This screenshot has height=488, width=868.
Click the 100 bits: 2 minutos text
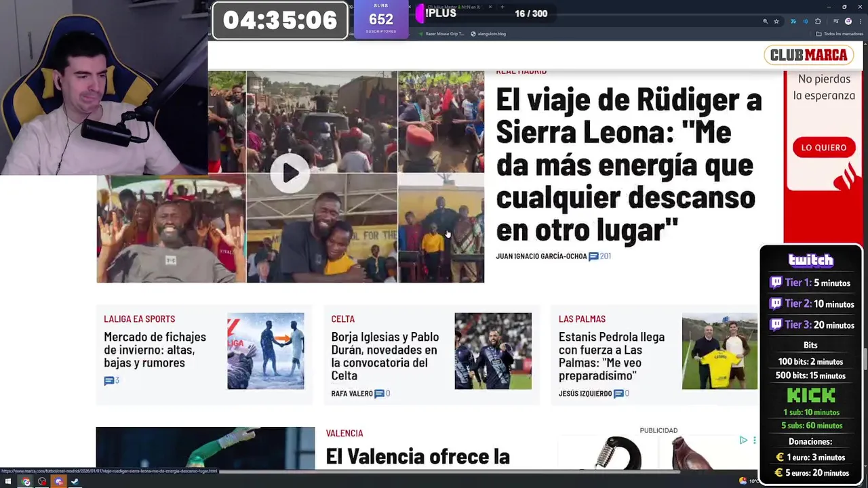pos(810,361)
